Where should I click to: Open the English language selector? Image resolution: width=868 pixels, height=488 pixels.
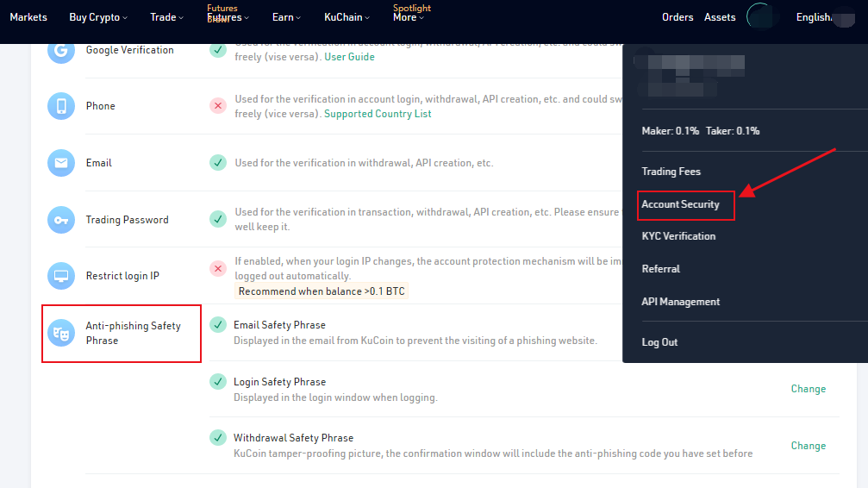point(814,17)
